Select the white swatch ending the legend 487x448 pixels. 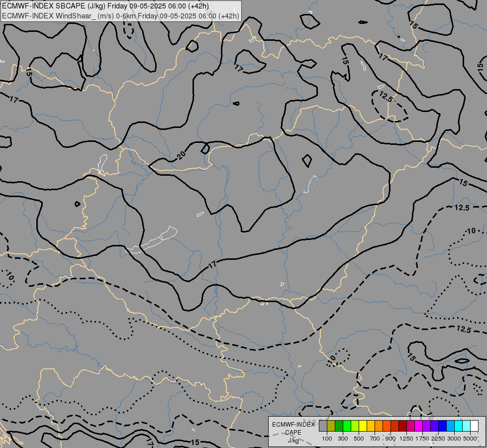[x=475, y=426]
